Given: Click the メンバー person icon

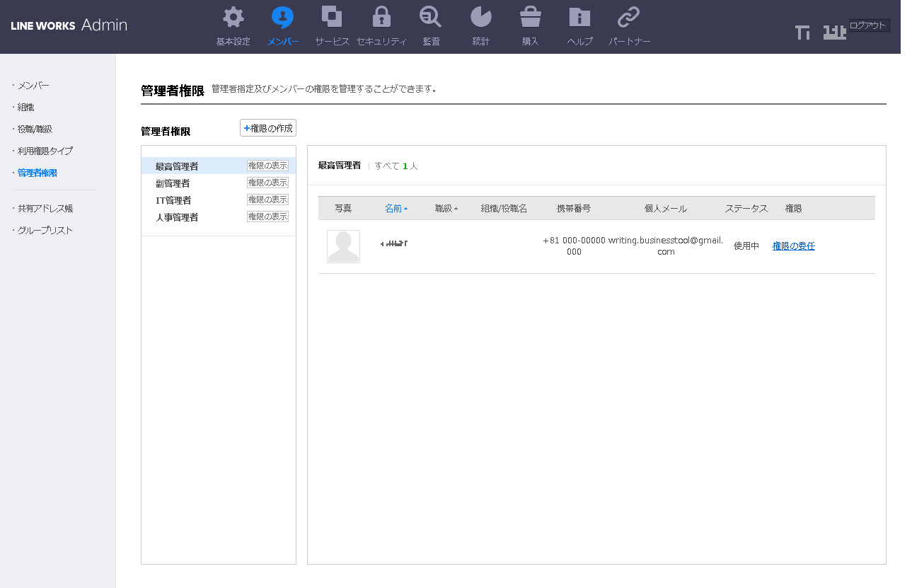Looking at the screenshot, I should pyautogui.click(x=283, y=17).
